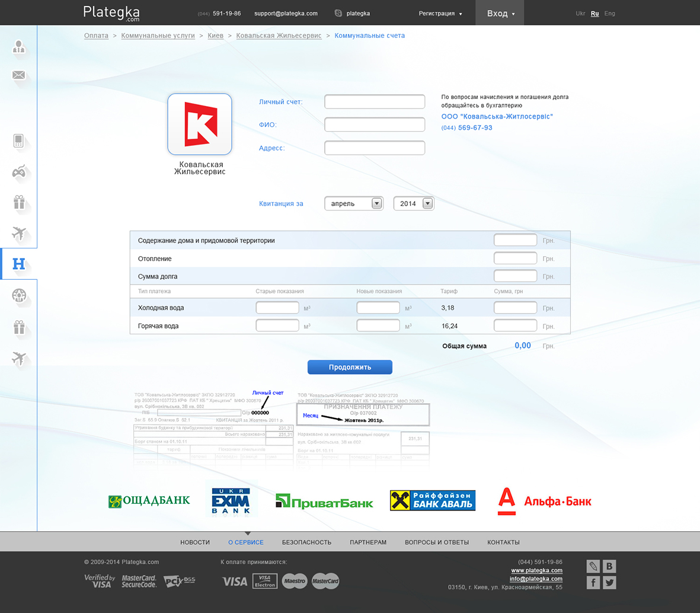
Task: Click the Ukr Exim Bank logo
Action: tap(231, 500)
